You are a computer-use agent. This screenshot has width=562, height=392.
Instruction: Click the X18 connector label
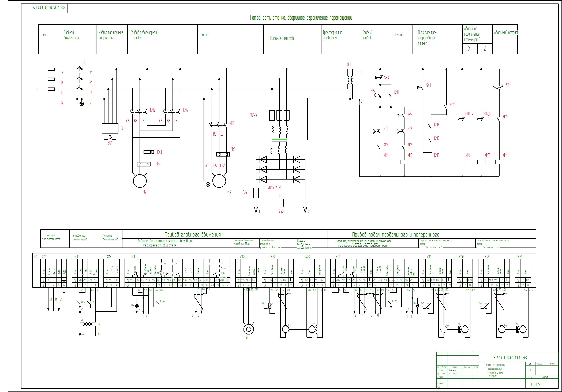coord(487,257)
